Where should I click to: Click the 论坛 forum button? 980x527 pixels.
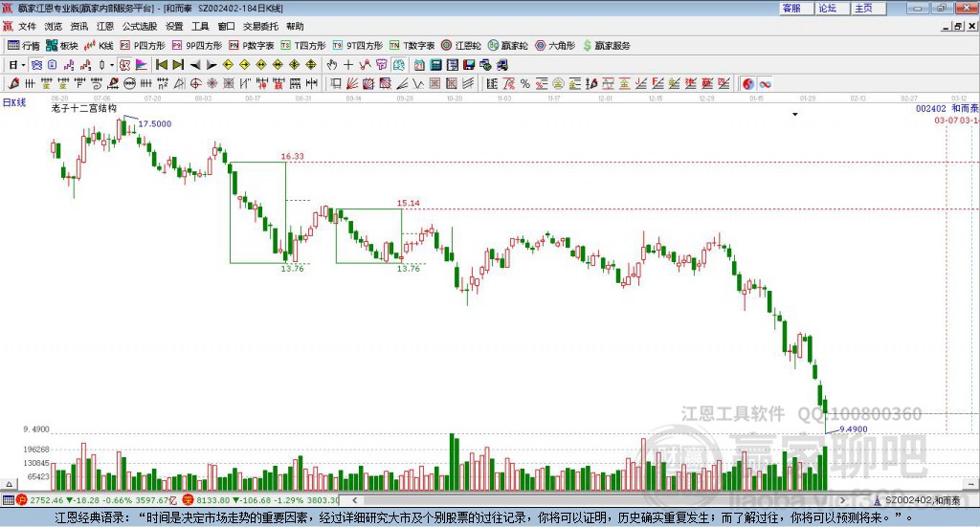pyautogui.click(x=833, y=8)
